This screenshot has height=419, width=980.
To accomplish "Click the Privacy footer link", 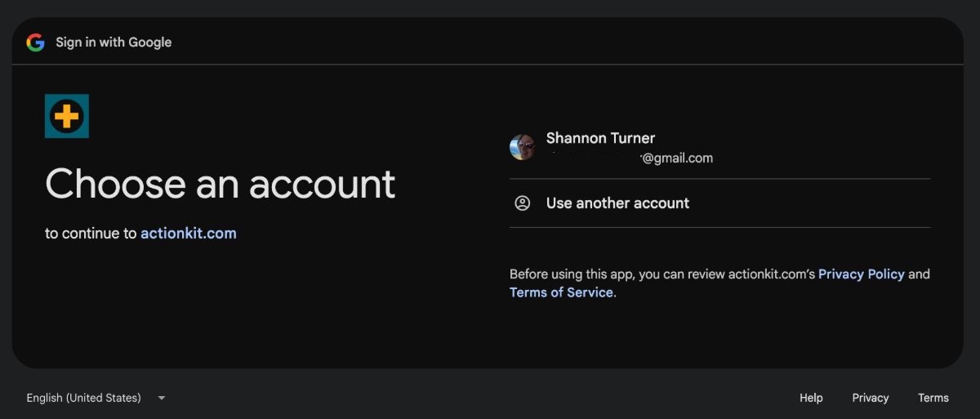I will tap(871, 398).
